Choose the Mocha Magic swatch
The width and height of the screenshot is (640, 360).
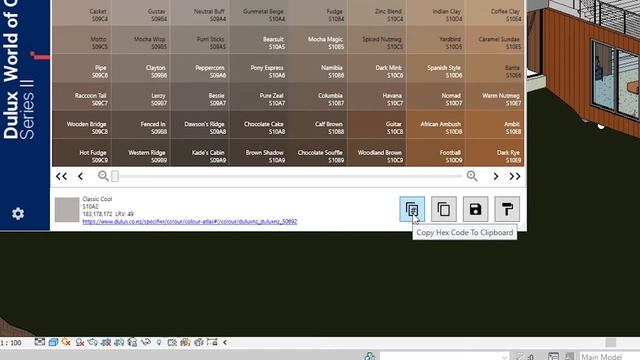tap(318, 40)
